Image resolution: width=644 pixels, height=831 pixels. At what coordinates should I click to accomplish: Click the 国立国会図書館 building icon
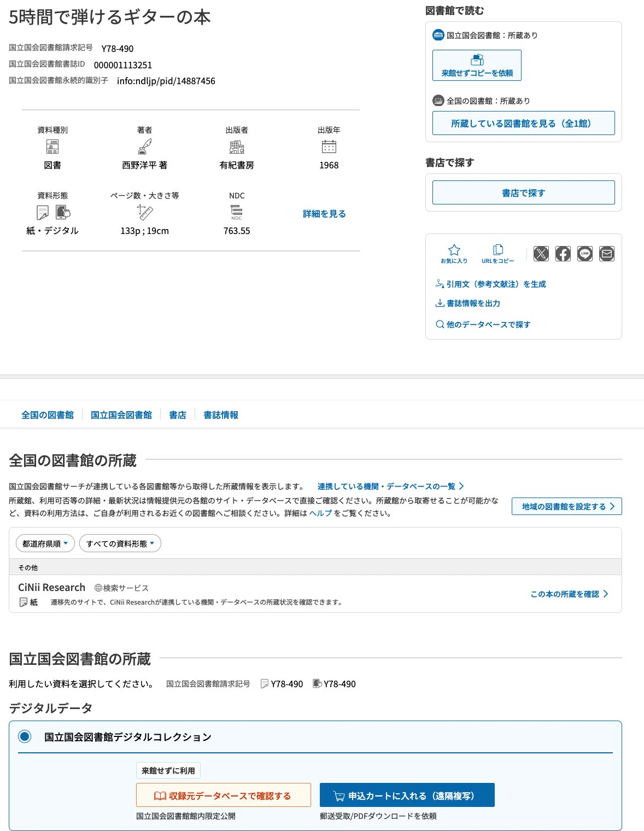point(438,35)
